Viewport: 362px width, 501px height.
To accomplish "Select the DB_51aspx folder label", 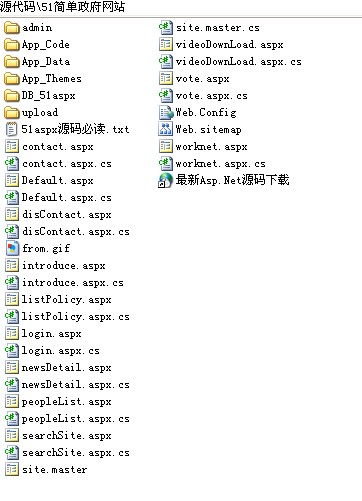I will tap(49, 96).
